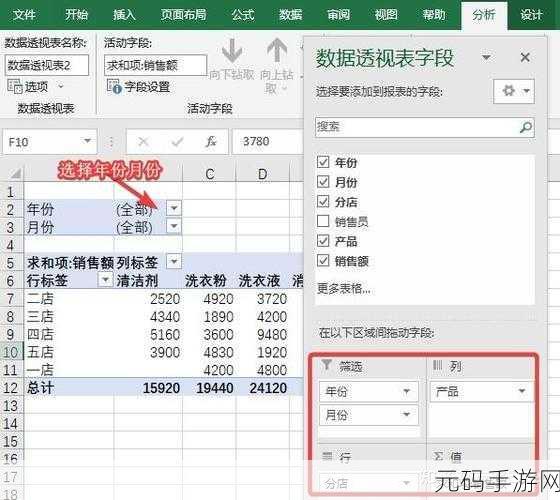Open the 年份 filter dropdown in row 2
The height and width of the screenshot is (500, 560).
(x=174, y=208)
